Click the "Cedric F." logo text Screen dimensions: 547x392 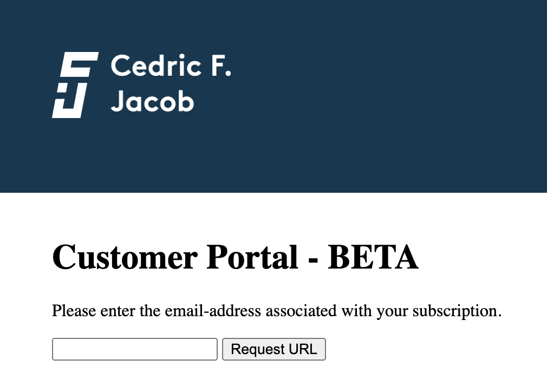point(171,67)
